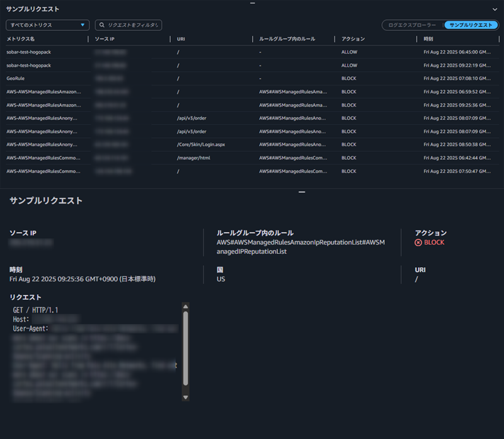Image resolution: width=504 pixels, height=439 pixels.
Task: Select the サンプルリクエスト toggle option
Action: click(x=471, y=25)
